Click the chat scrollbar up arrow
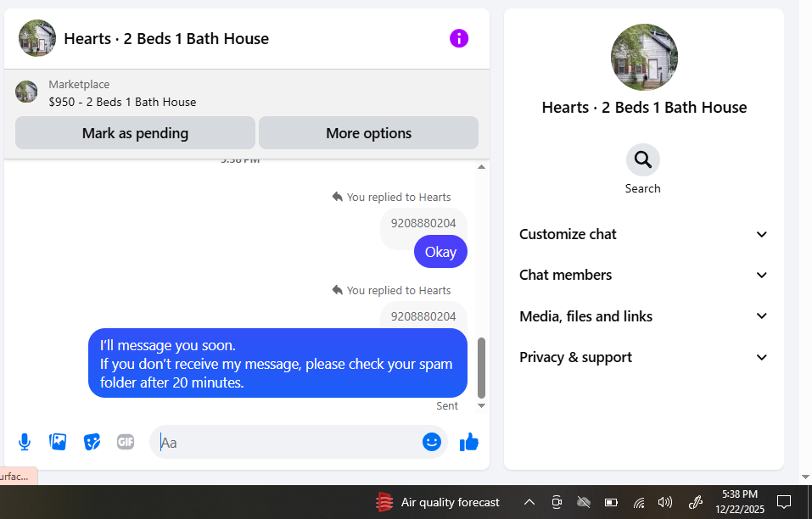The image size is (812, 519). 481,166
